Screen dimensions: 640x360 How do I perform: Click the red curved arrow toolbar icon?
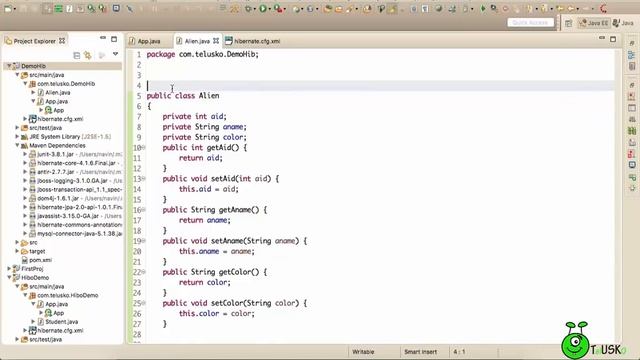coord(603,9)
